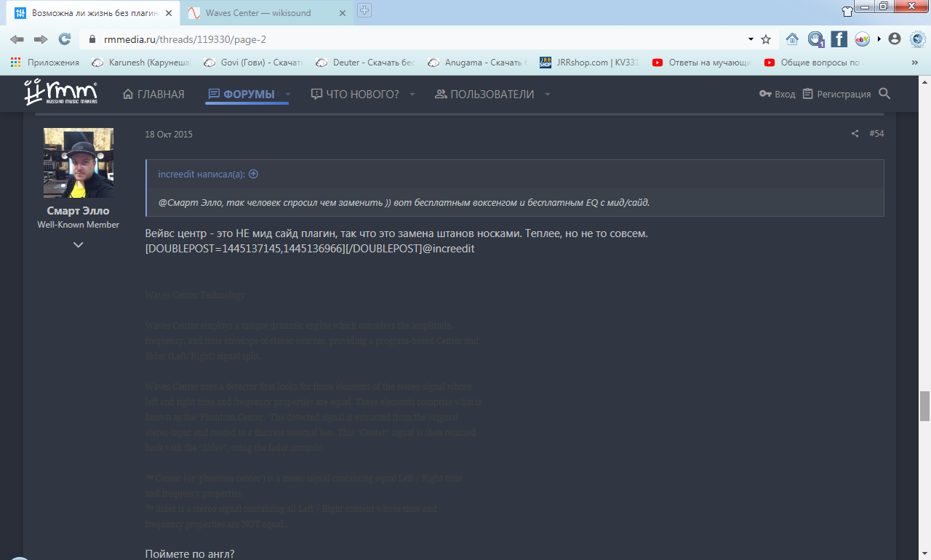
Task: Open the home page extension icon
Action: [792, 39]
